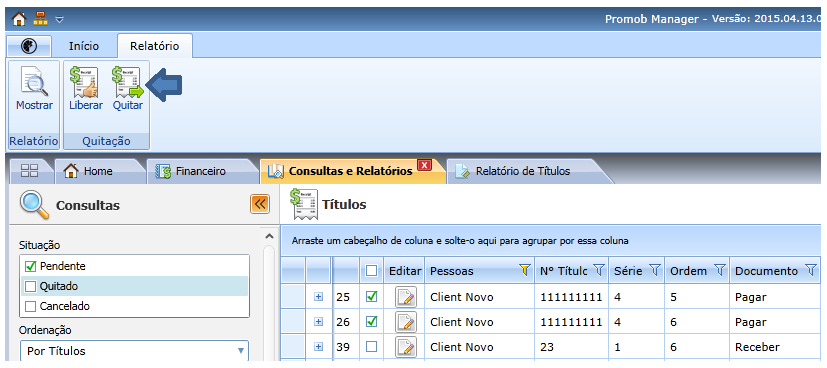Click the Pessoas column header
827x368 pixels.
[479, 270]
